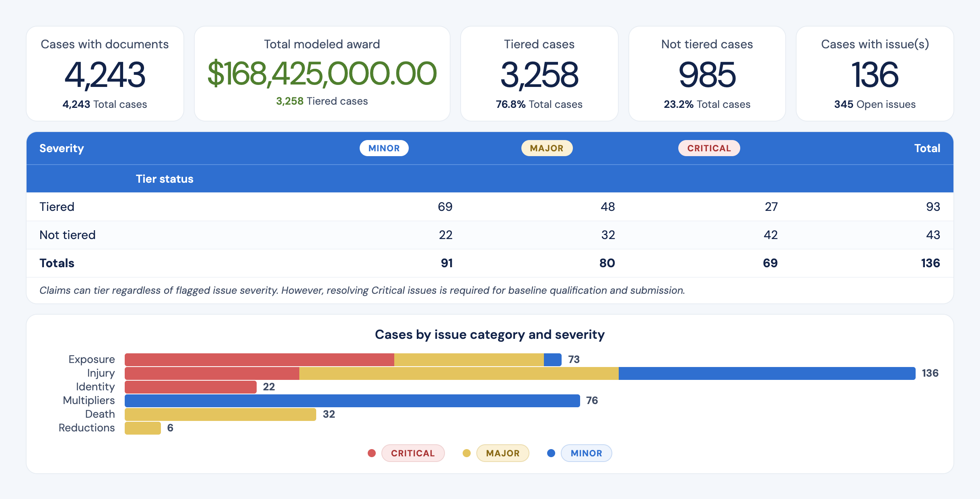The width and height of the screenshot is (980, 499).
Task: Click Tiered total count 93
Action: [933, 206]
